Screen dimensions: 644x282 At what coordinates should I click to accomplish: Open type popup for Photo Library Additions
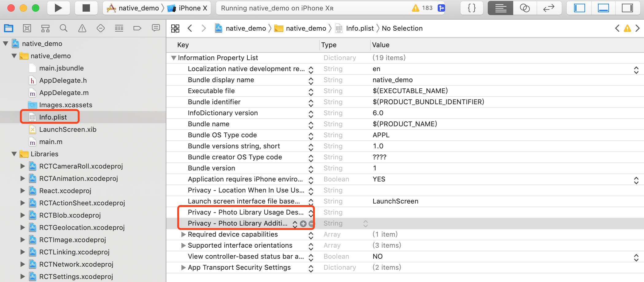(x=365, y=224)
